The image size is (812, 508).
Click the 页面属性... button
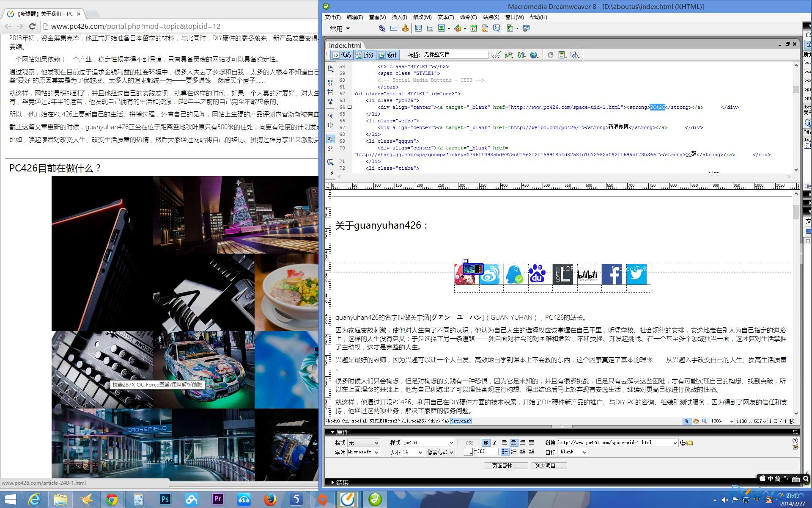pyautogui.click(x=506, y=466)
